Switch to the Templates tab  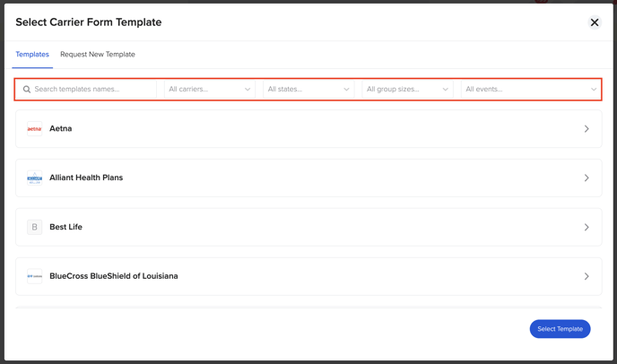pyautogui.click(x=32, y=55)
